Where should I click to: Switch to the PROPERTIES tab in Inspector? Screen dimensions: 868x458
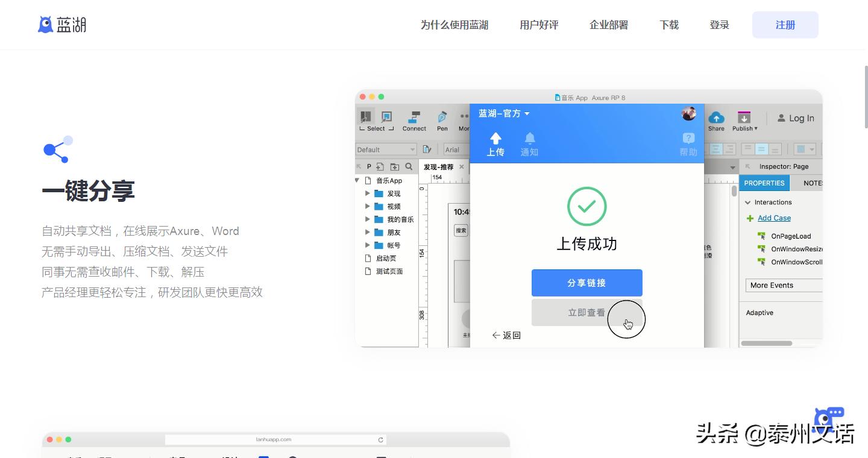(x=764, y=183)
